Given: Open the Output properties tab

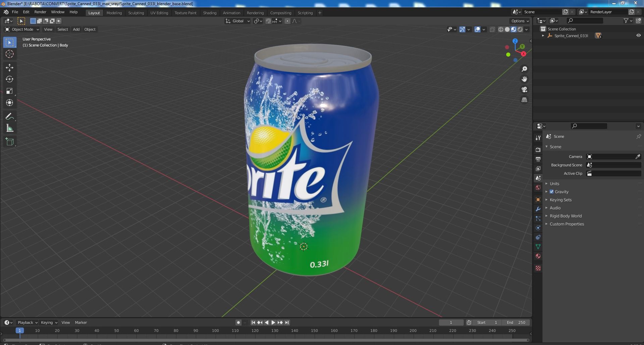Looking at the screenshot, I should pos(538,159).
